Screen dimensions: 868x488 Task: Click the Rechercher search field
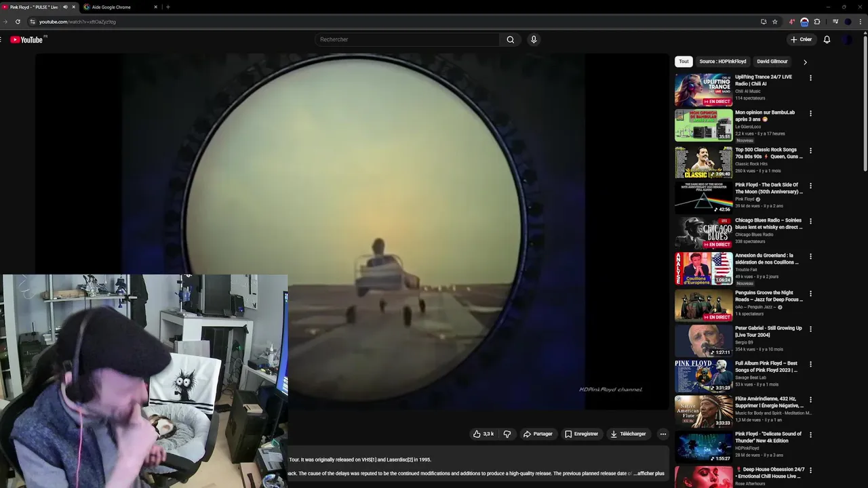point(407,39)
